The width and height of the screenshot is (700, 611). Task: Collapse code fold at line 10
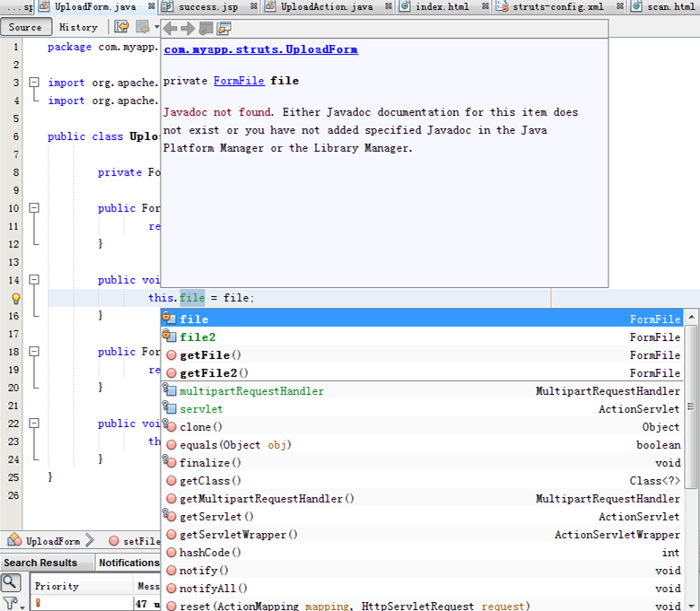[x=34, y=208]
